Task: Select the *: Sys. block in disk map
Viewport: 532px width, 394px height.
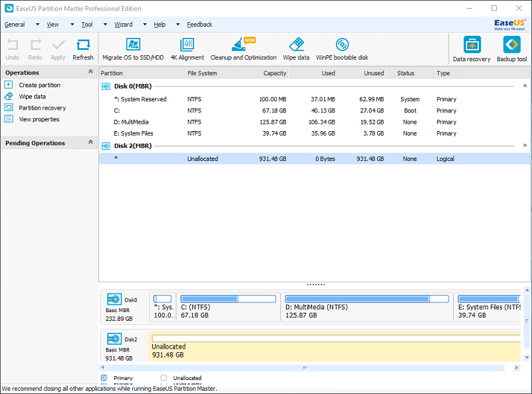Action: click(x=162, y=307)
